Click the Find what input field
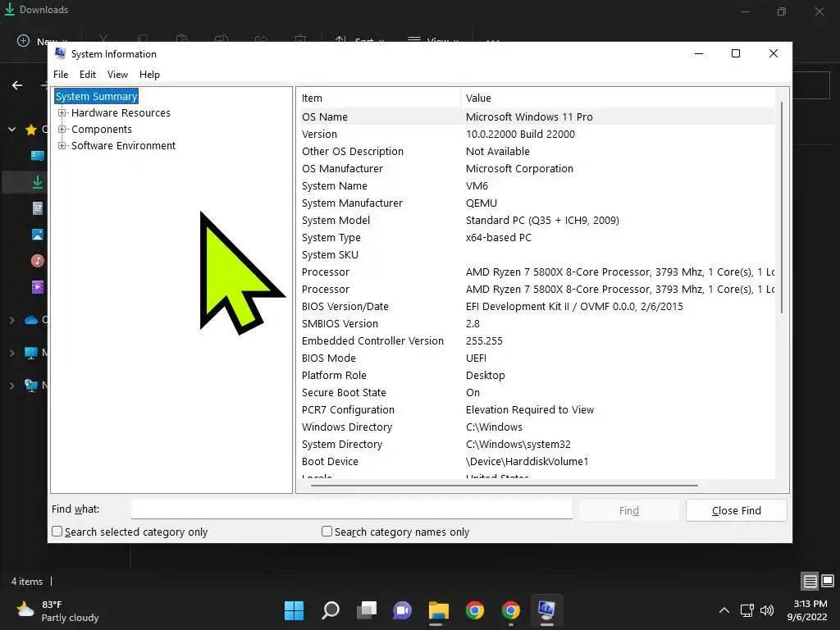Image resolution: width=840 pixels, height=630 pixels. click(351, 509)
